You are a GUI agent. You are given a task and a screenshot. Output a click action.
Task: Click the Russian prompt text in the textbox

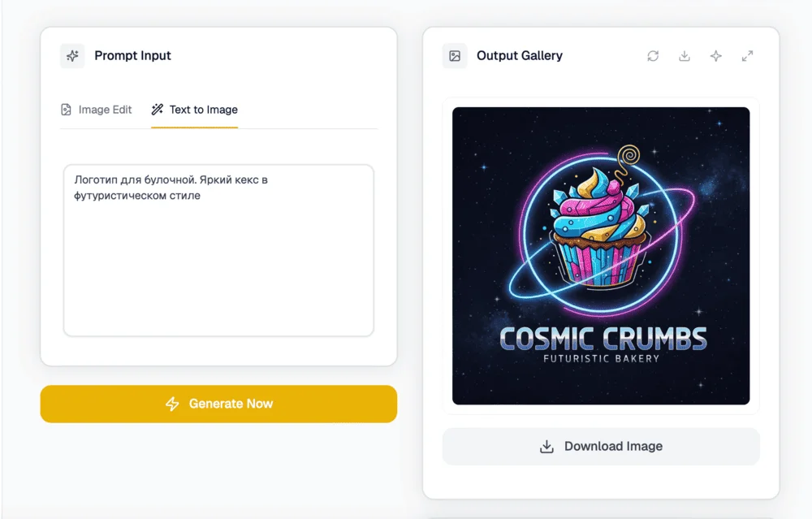click(171, 188)
